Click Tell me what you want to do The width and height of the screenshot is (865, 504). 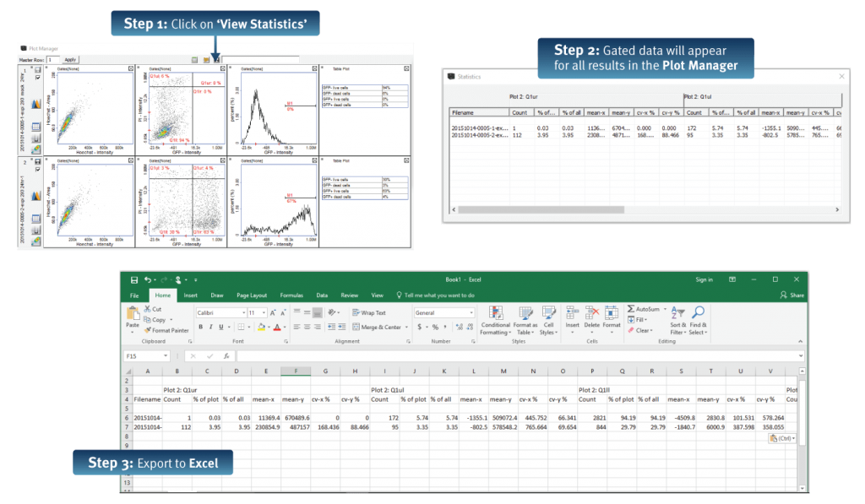436,295
